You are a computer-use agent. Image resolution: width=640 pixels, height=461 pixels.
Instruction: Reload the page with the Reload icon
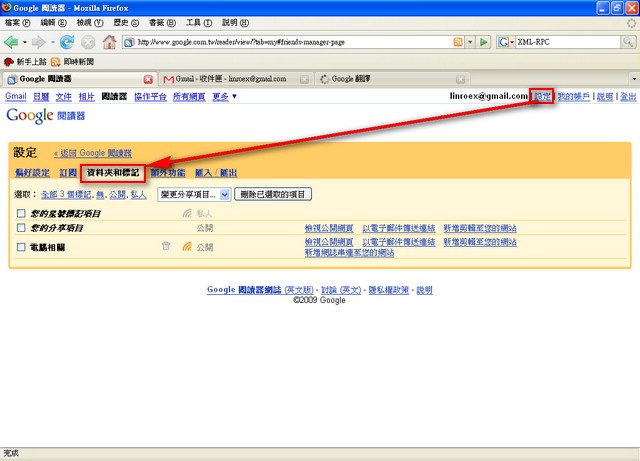(x=67, y=42)
